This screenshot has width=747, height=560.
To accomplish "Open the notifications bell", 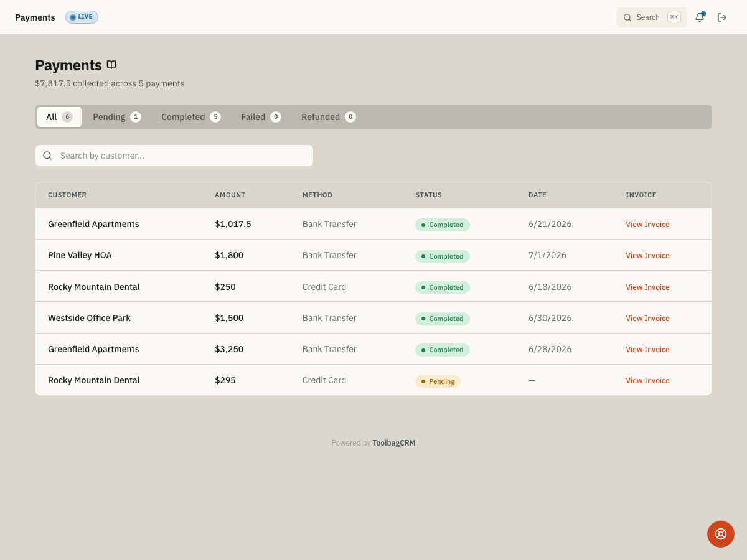I will point(700,17).
